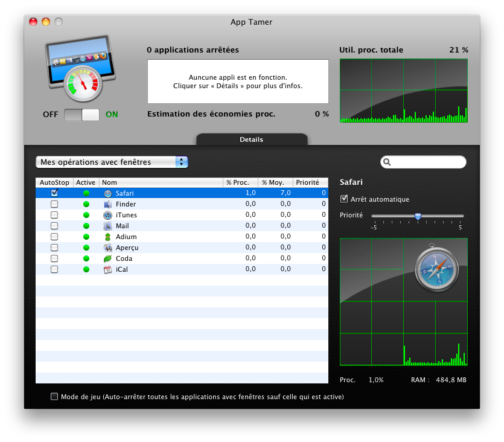Select the iTunes name in list
The height and width of the screenshot is (442, 504).
point(126,215)
